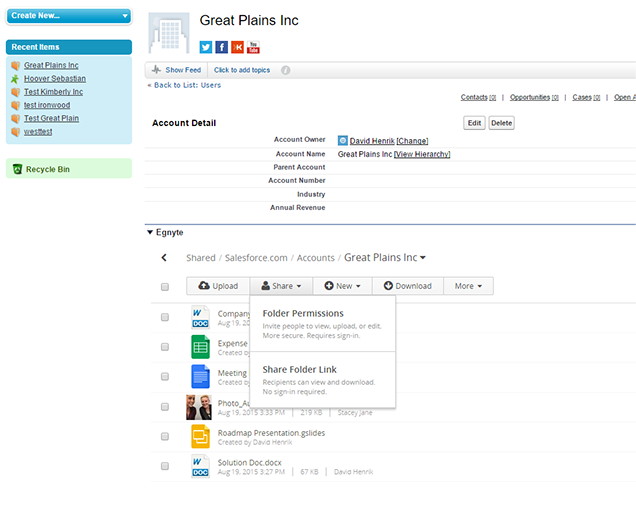Select Share Folder Link option
The image size is (636, 514).
299,370
